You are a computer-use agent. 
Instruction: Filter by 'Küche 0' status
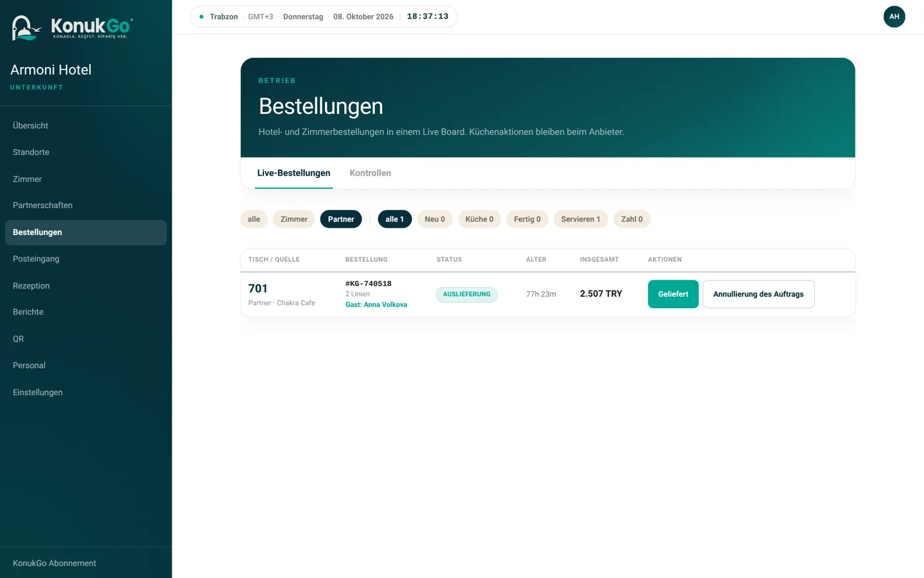click(x=479, y=219)
